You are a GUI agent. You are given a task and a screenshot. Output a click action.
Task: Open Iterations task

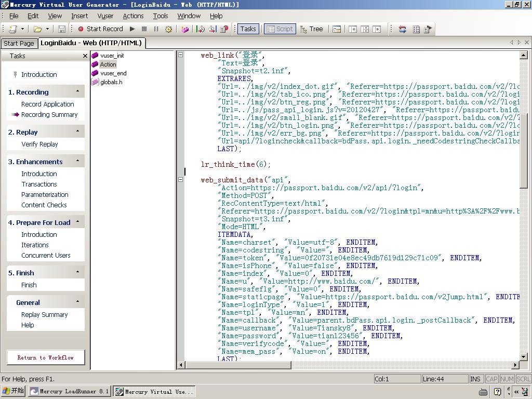tap(35, 245)
